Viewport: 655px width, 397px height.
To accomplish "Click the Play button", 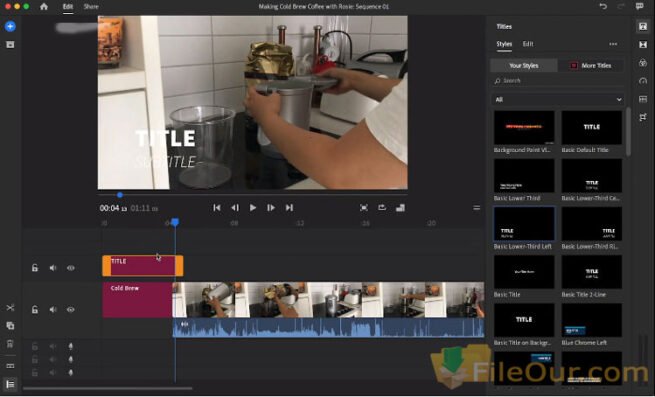I will pos(253,208).
